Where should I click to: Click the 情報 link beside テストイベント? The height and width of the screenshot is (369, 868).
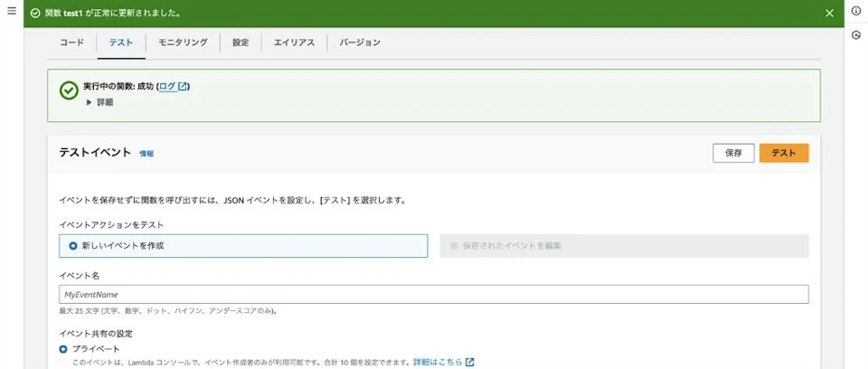[146, 154]
